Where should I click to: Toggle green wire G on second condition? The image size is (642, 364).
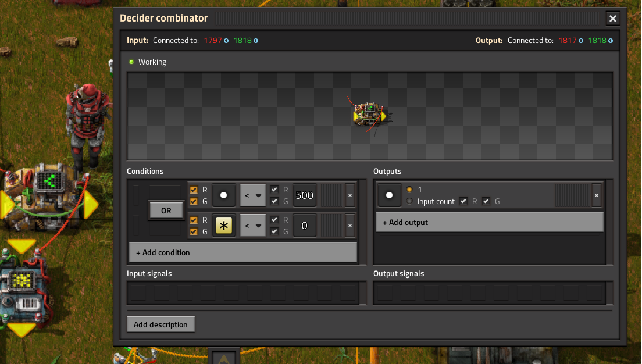click(194, 231)
